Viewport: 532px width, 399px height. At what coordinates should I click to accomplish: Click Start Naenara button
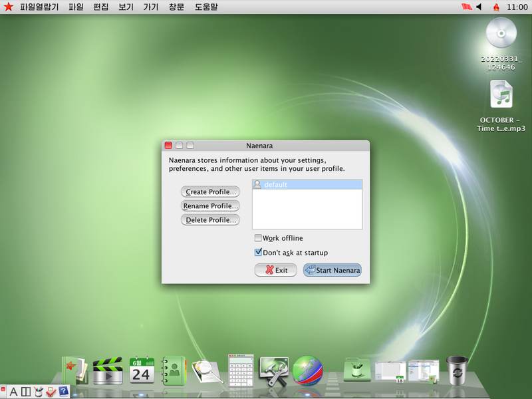[x=332, y=270]
